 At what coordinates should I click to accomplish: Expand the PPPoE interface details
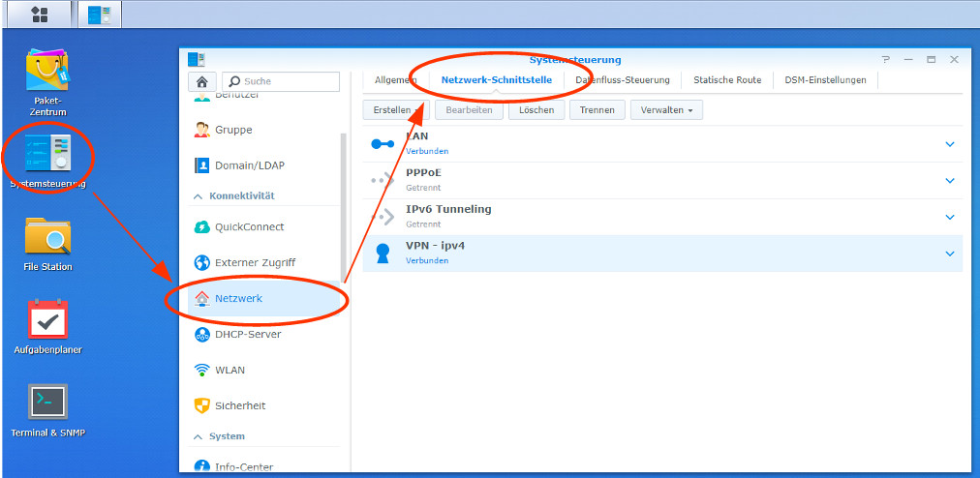click(x=949, y=180)
